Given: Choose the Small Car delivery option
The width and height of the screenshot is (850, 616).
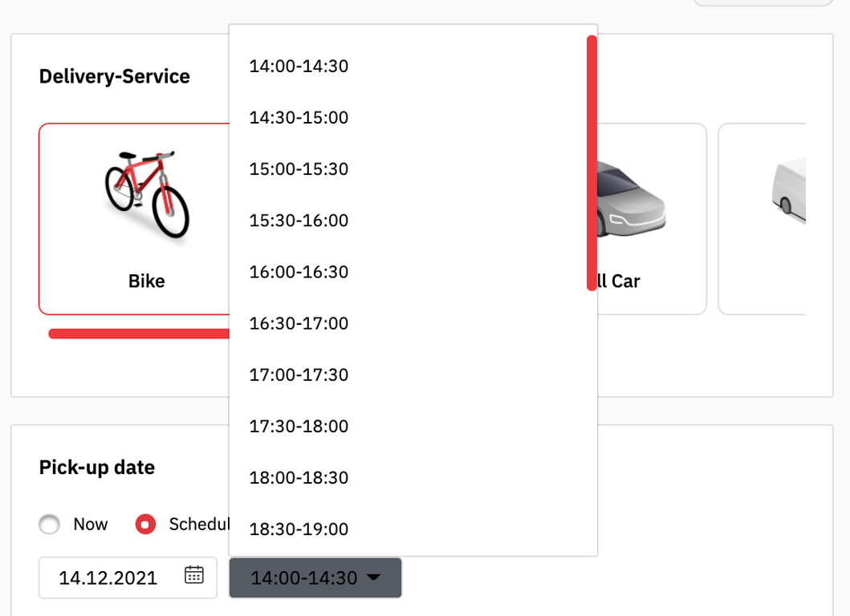Looking at the screenshot, I should tap(652, 219).
